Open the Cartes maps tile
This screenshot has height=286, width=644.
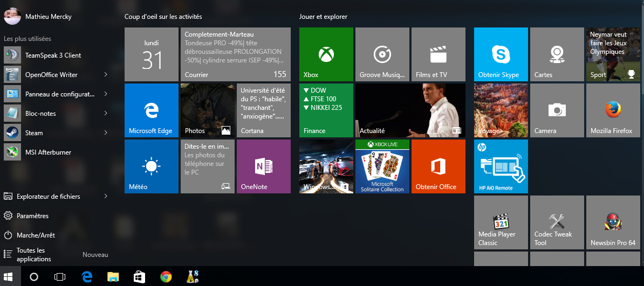[x=557, y=54]
